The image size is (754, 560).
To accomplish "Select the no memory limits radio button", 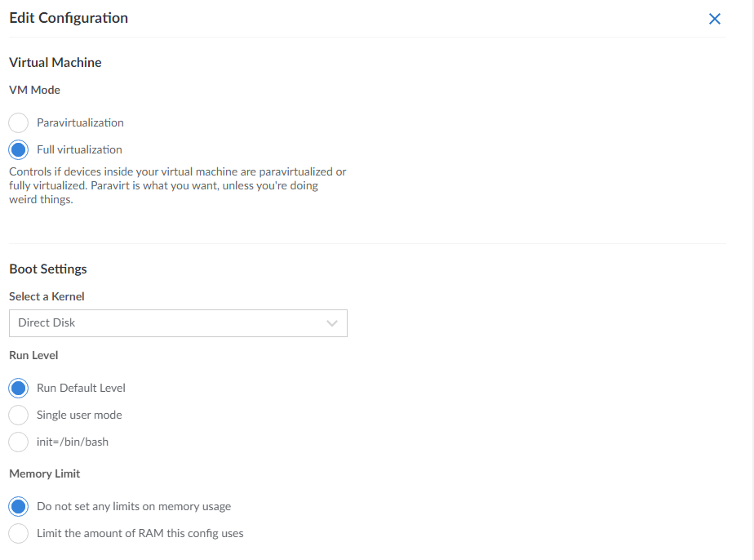I will coord(19,507).
